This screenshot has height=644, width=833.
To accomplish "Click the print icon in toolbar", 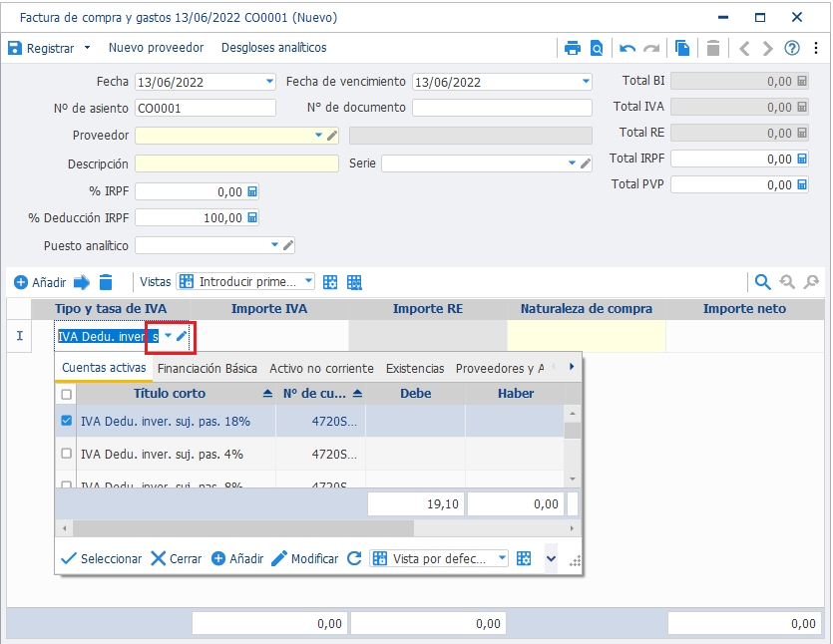I will (x=573, y=48).
